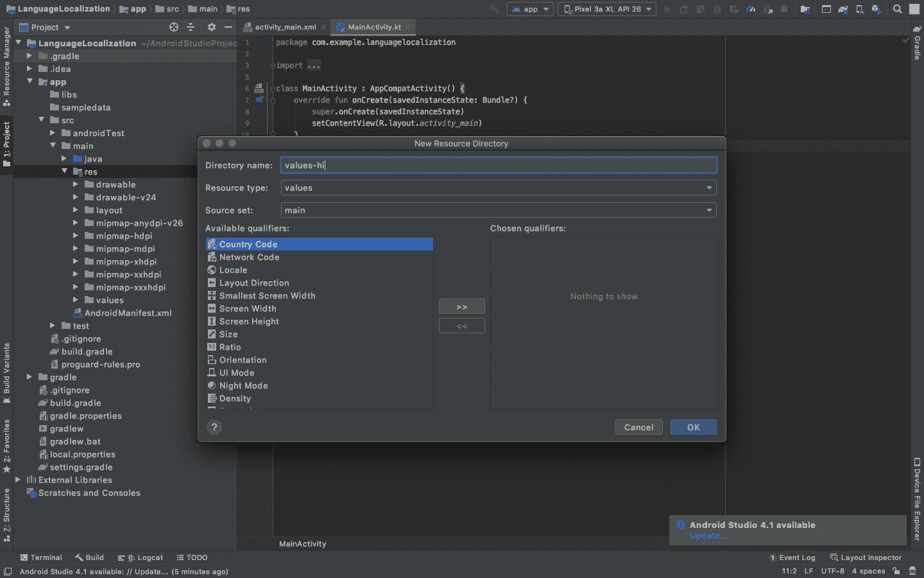Expand the drawable folder in tree
The image size is (924, 578).
tap(76, 184)
